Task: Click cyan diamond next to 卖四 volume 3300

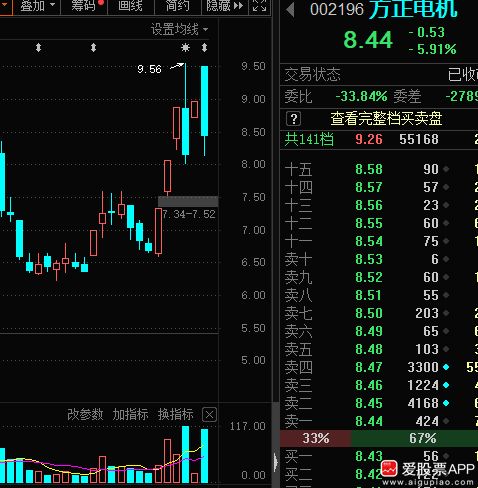Action: 446,367
